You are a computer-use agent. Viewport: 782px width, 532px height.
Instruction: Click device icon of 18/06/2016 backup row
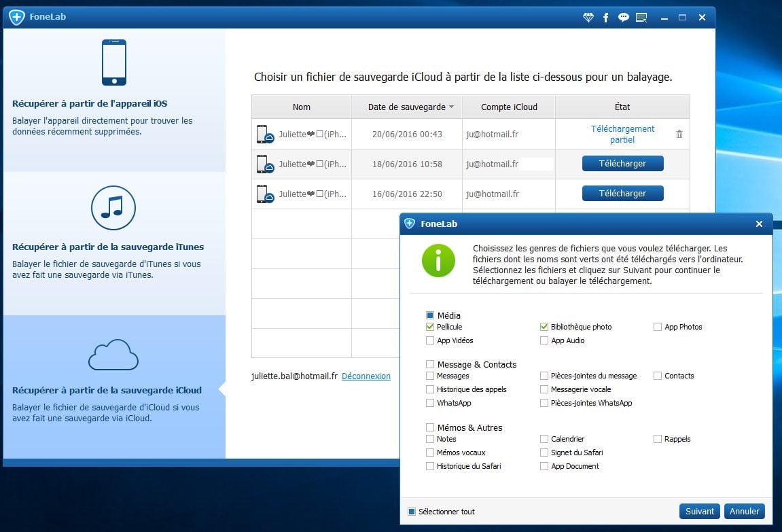coord(265,164)
